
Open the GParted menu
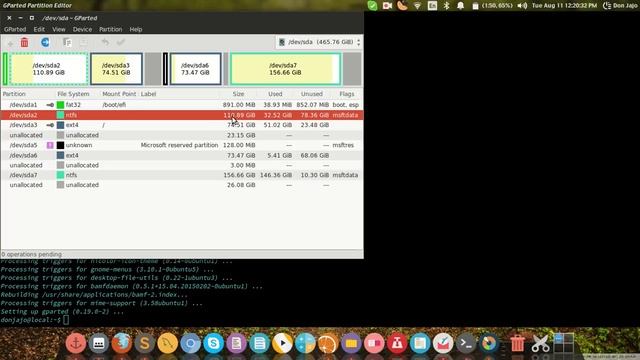(x=15, y=29)
